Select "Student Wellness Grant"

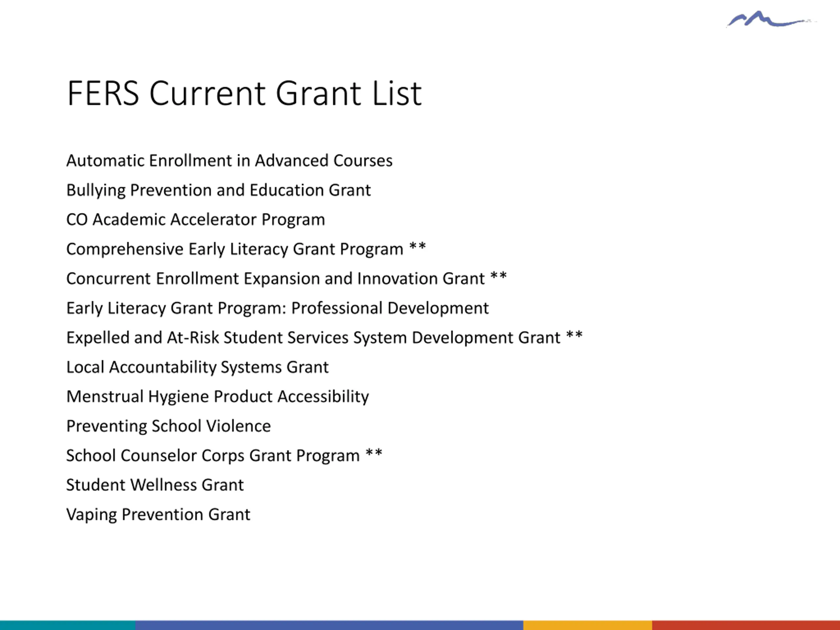tap(155, 485)
